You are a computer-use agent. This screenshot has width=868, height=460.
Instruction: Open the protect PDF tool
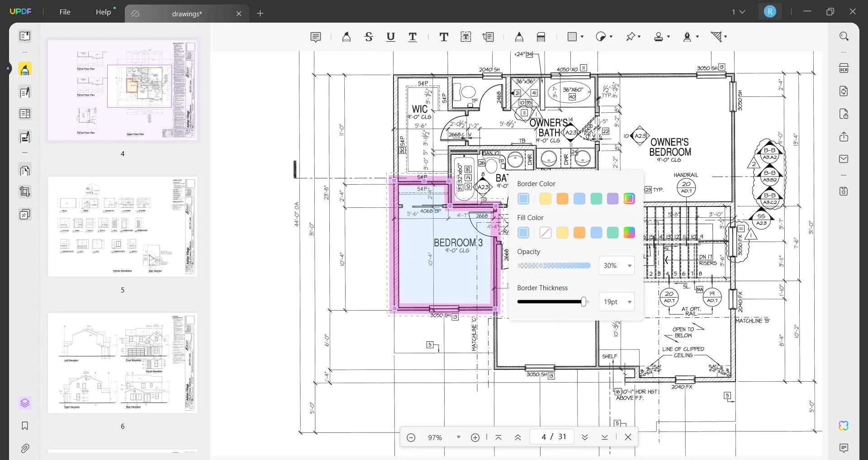pyautogui.click(x=844, y=114)
